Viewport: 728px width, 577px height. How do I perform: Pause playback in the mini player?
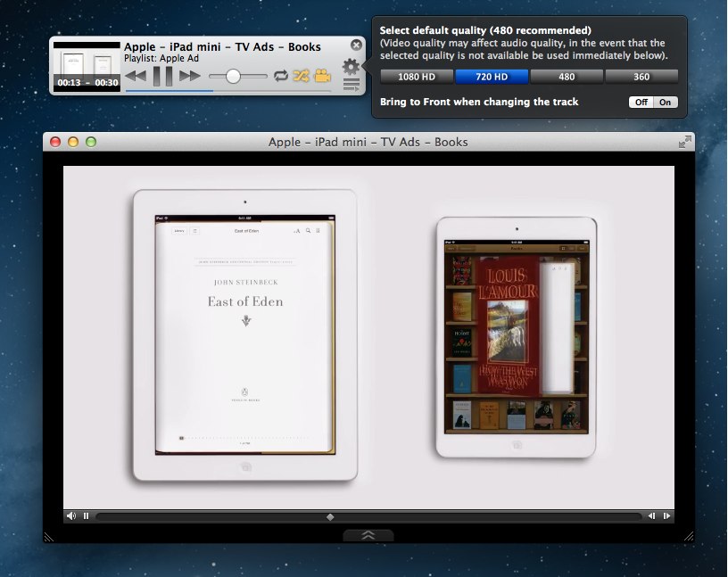coord(162,76)
